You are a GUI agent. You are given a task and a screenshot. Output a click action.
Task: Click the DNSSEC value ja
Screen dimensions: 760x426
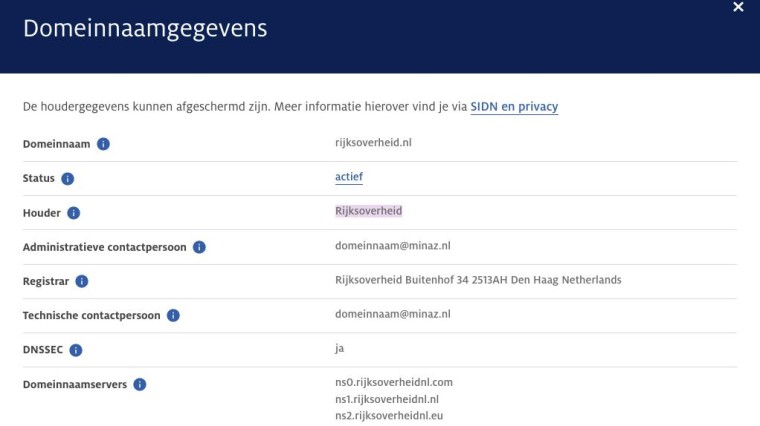tap(339, 348)
